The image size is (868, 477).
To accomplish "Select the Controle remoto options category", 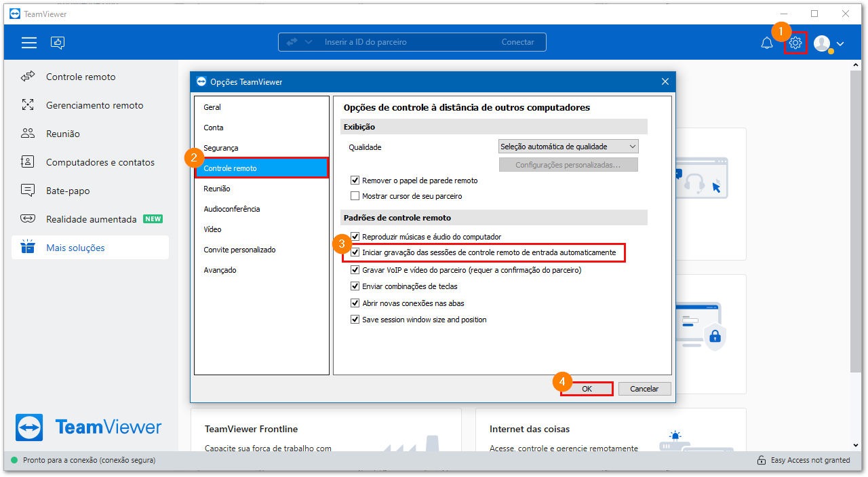I will pos(261,168).
